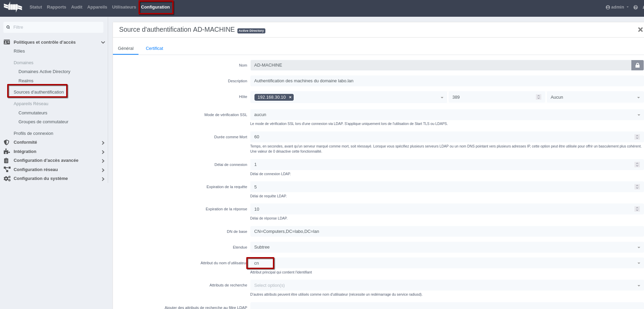Click the help question mark icon

coord(635,7)
